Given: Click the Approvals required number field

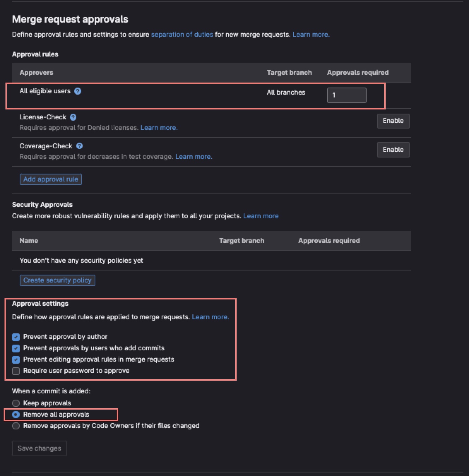Looking at the screenshot, I should click(x=346, y=95).
